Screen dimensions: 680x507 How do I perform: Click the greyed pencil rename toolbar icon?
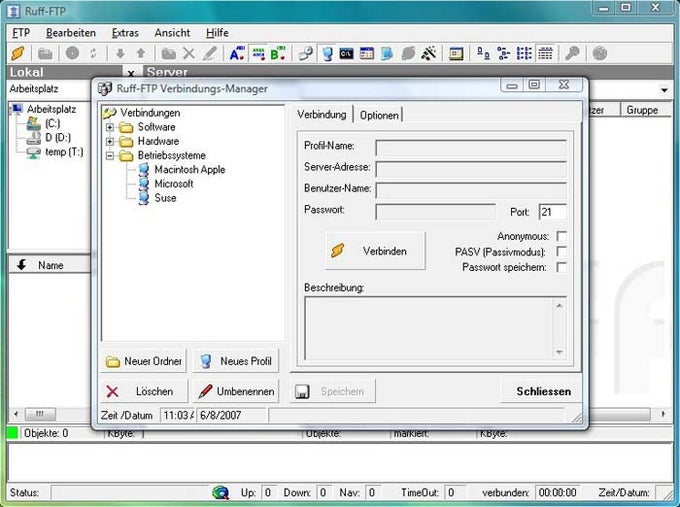point(210,53)
